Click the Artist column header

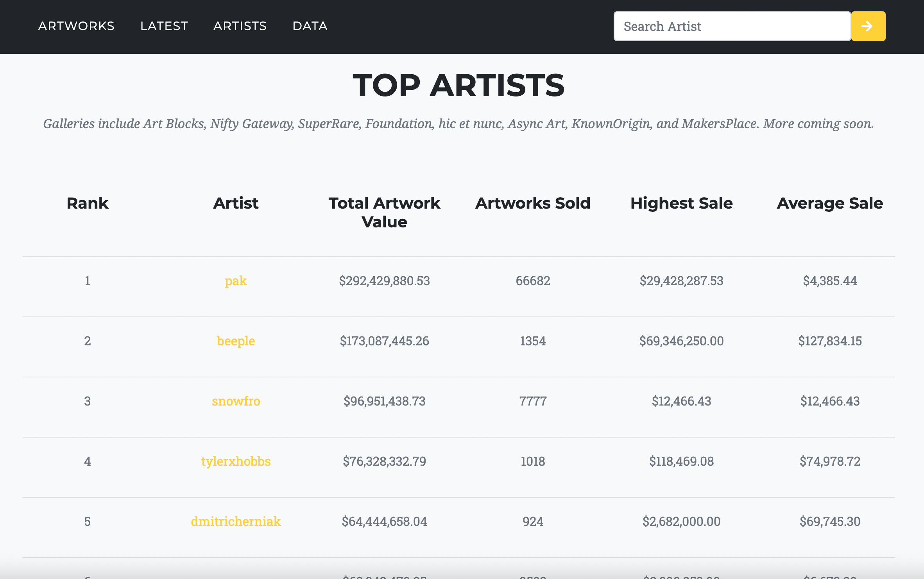pyautogui.click(x=236, y=203)
